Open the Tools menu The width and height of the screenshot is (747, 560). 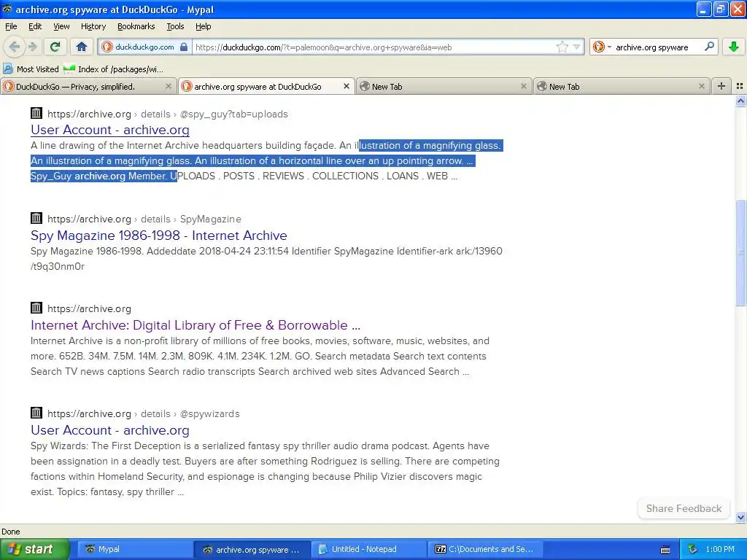175,26
